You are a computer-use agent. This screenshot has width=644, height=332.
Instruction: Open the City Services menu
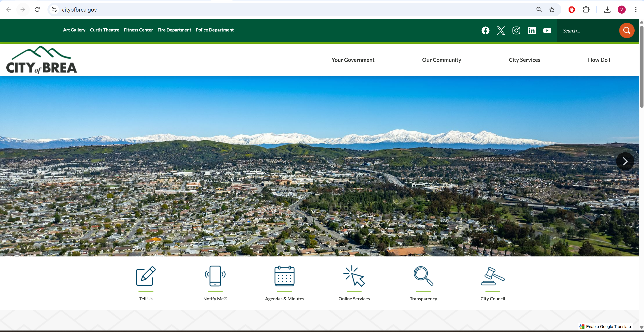coord(524,60)
